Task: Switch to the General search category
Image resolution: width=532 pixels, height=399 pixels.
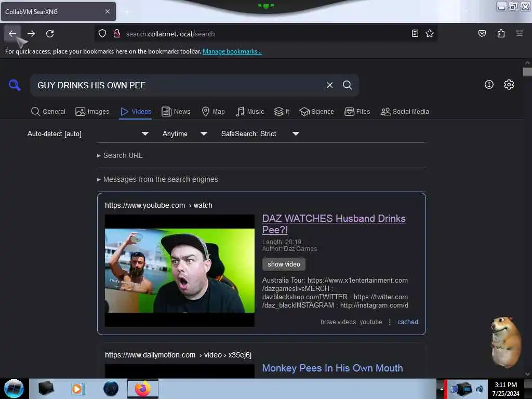Action: 48,111
